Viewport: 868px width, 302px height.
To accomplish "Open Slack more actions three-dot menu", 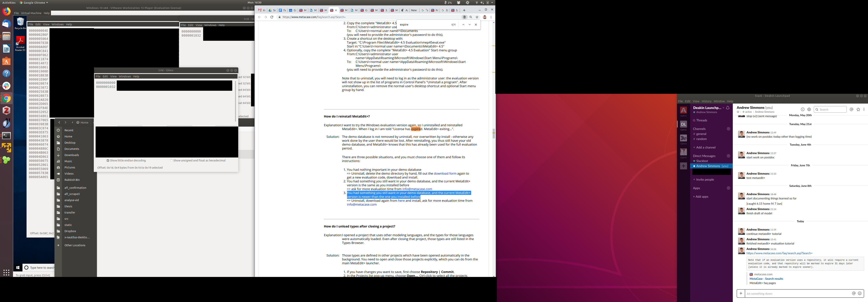I will tap(864, 109).
